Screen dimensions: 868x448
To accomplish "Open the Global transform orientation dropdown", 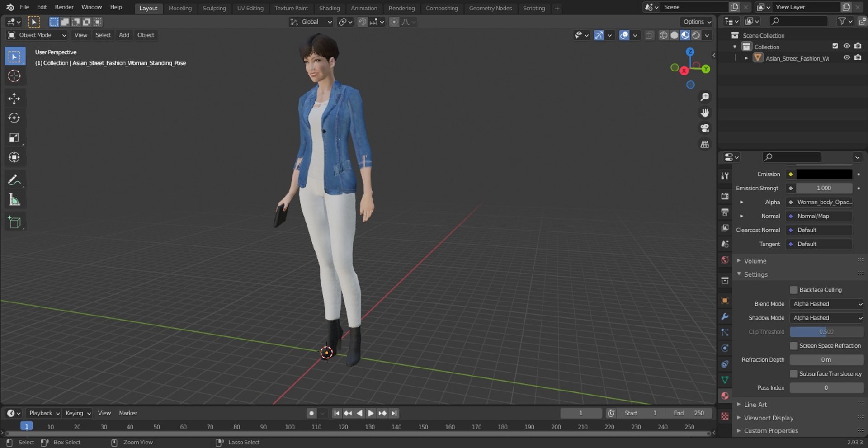I will coord(311,22).
